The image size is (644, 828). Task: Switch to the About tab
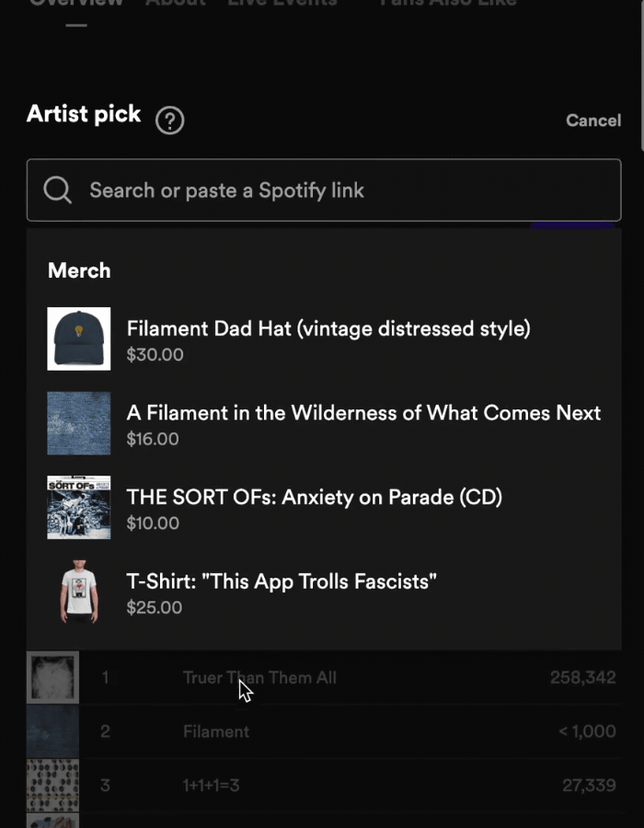click(176, 5)
